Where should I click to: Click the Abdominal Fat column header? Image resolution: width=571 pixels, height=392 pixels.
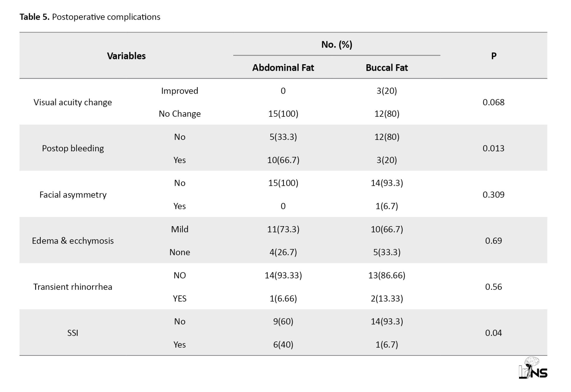click(x=283, y=68)
